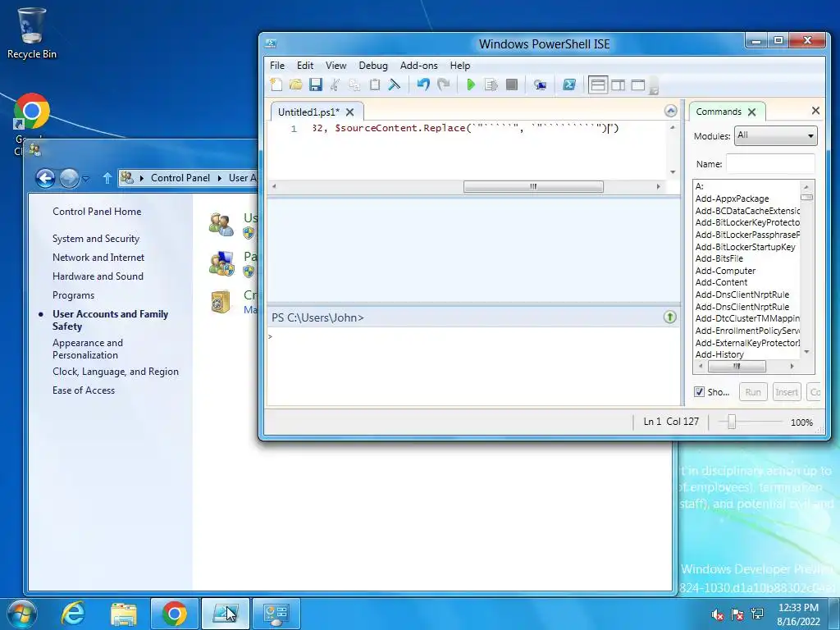840x630 pixels.
Task: Click the Cut scissors icon
Action: (x=335, y=84)
